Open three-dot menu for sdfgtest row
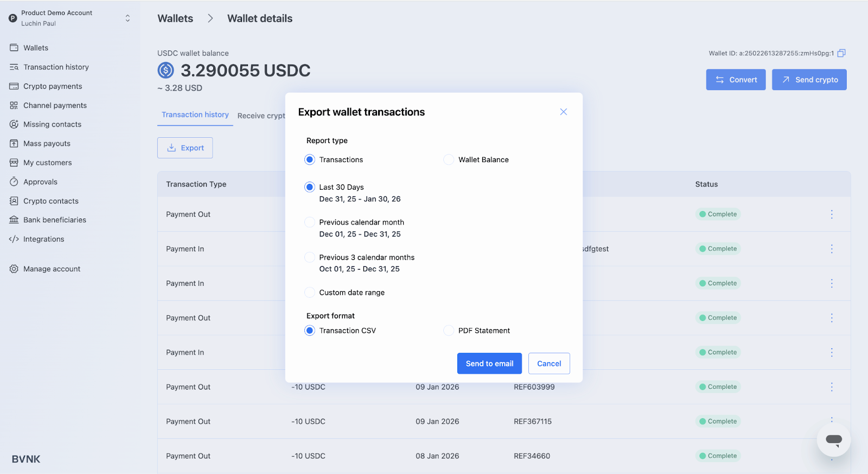The width and height of the screenshot is (868, 474). [x=831, y=249]
